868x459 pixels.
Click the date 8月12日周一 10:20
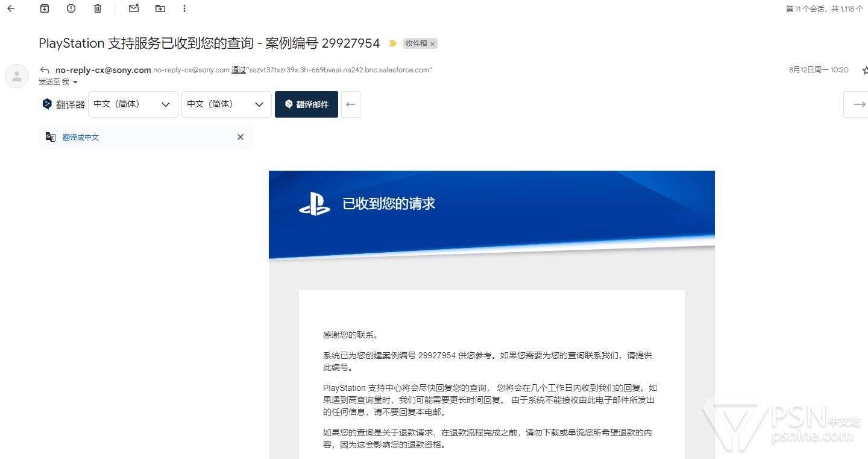point(819,70)
